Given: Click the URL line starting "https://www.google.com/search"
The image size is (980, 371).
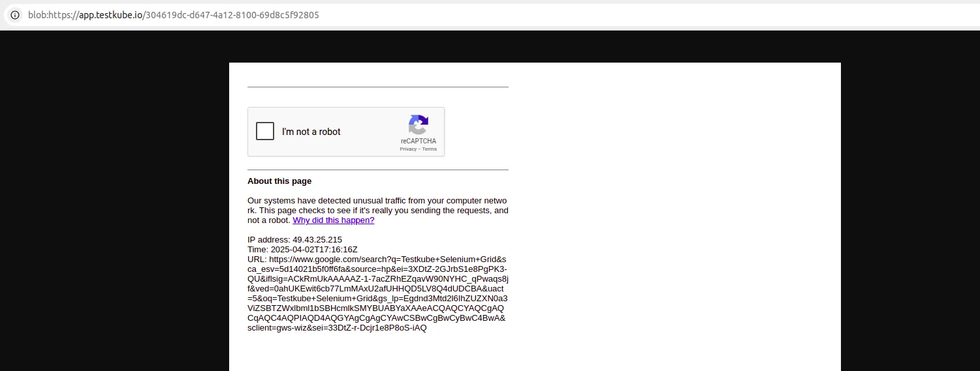Looking at the screenshot, I should (x=377, y=260).
